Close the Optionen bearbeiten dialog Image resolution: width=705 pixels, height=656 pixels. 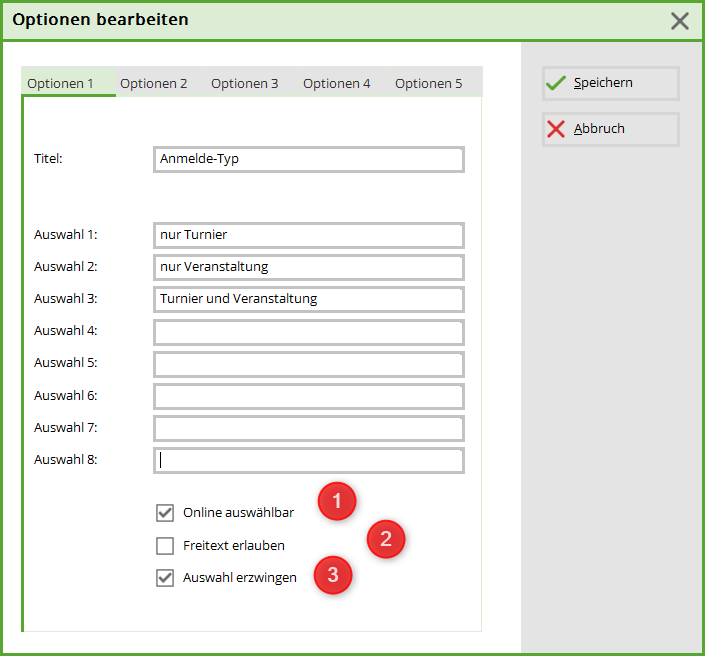pos(680,20)
